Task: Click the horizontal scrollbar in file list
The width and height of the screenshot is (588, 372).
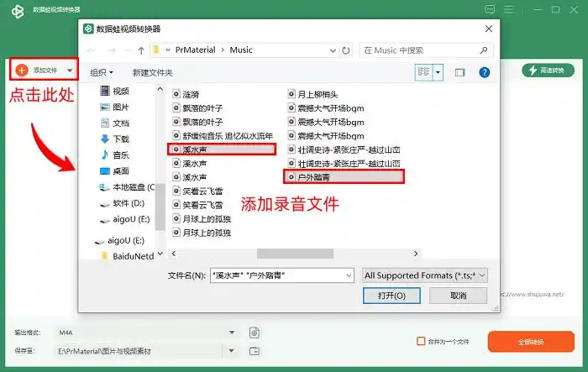Action: tap(295, 253)
